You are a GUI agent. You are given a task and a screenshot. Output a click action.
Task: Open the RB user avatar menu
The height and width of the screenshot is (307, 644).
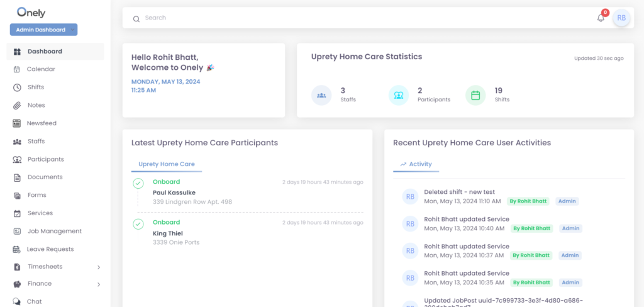point(621,18)
